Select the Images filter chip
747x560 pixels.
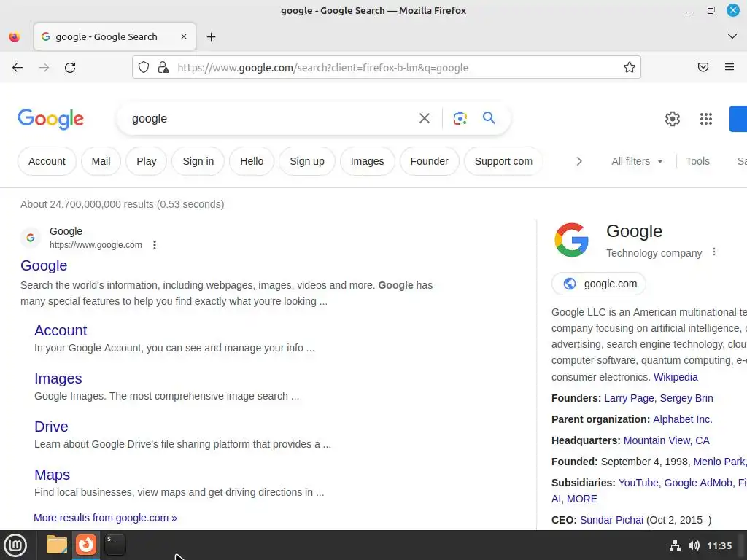pyautogui.click(x=368, y=161)
